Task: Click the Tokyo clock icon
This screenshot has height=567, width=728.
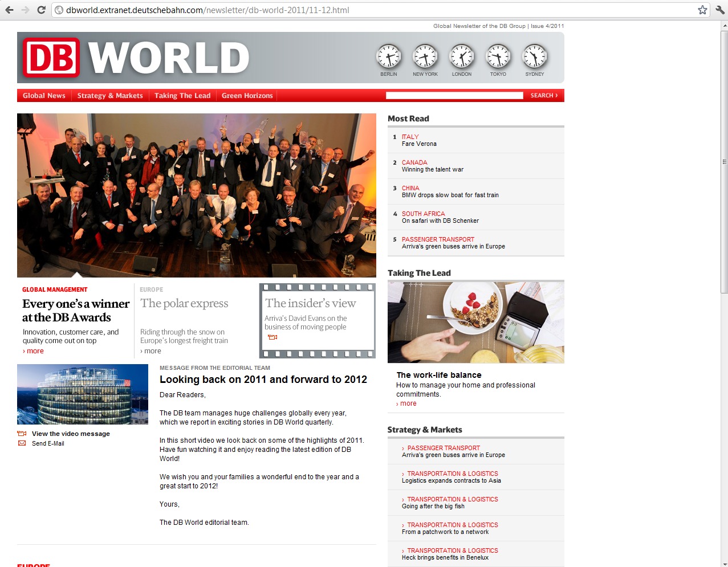Action: click(498, 56)
